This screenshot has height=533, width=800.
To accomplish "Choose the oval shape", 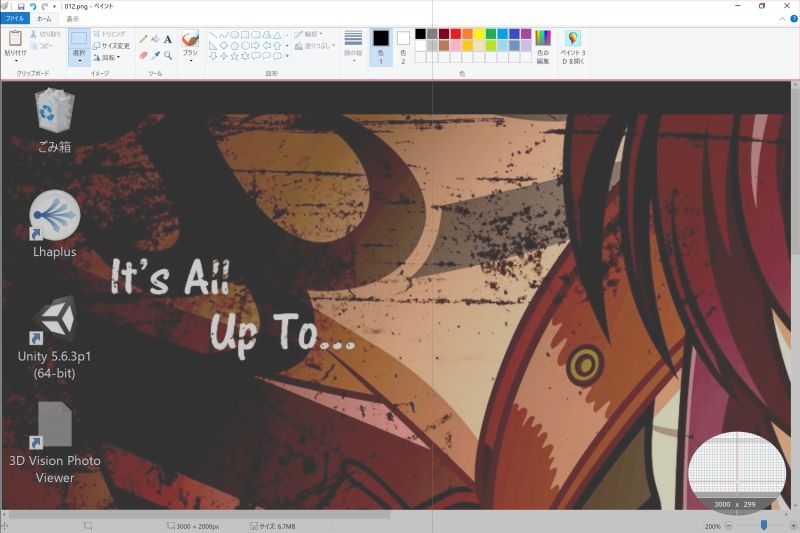I will [234, 35].
